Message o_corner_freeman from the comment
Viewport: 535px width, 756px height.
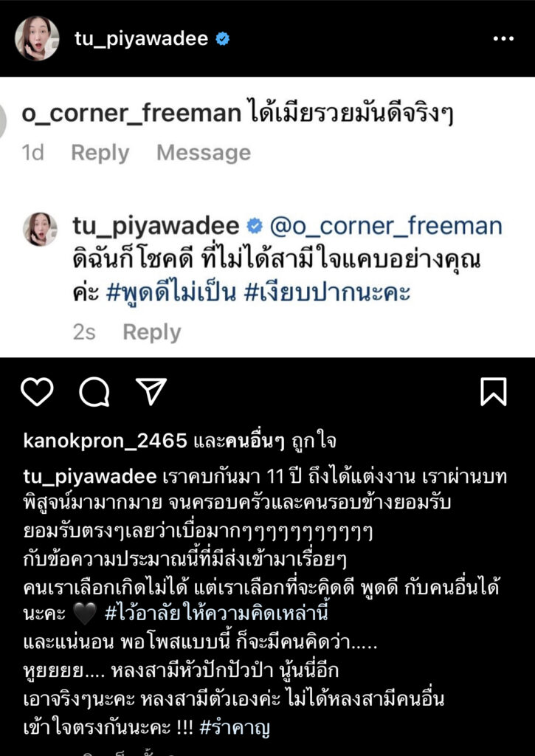(204, 153)
